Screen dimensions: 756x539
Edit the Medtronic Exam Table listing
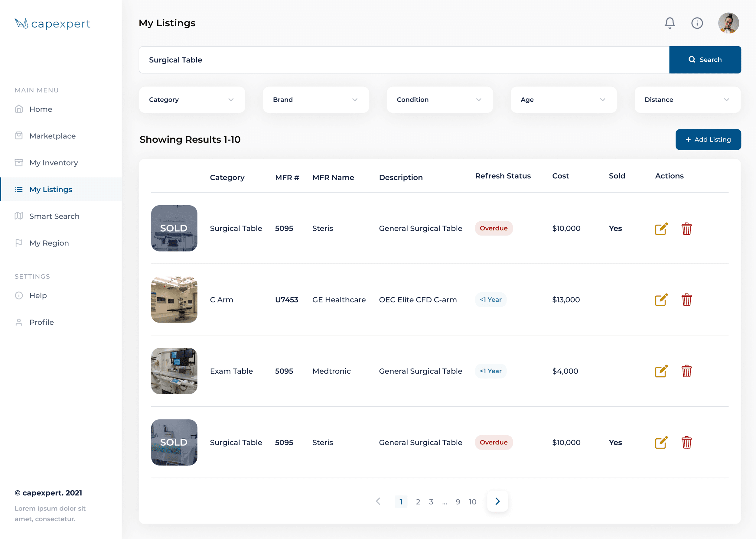click(661, 371)
